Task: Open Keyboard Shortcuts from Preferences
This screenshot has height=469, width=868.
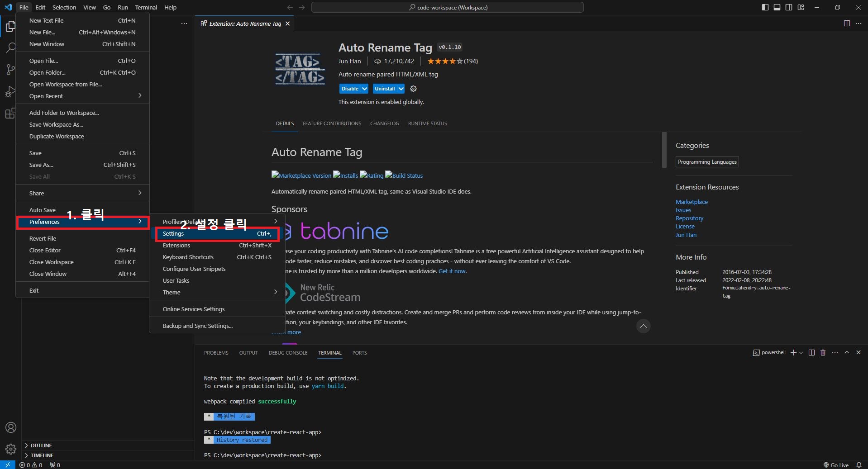Action: point(217,257)
